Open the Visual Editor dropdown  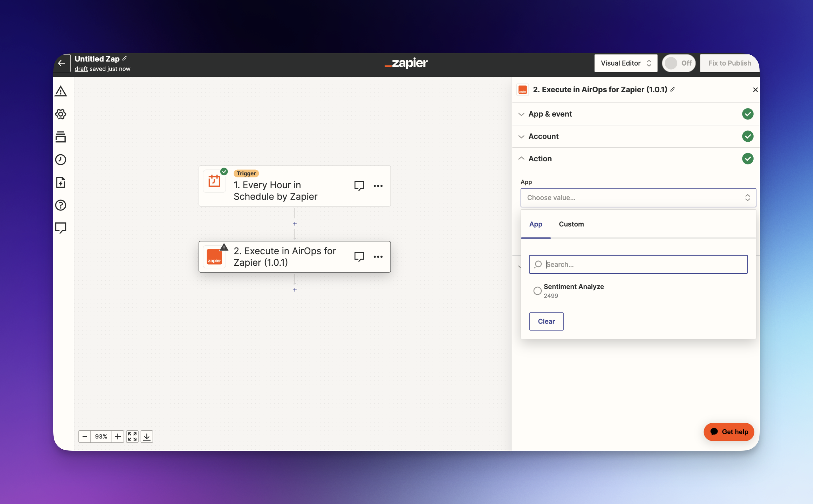point(625,63)
